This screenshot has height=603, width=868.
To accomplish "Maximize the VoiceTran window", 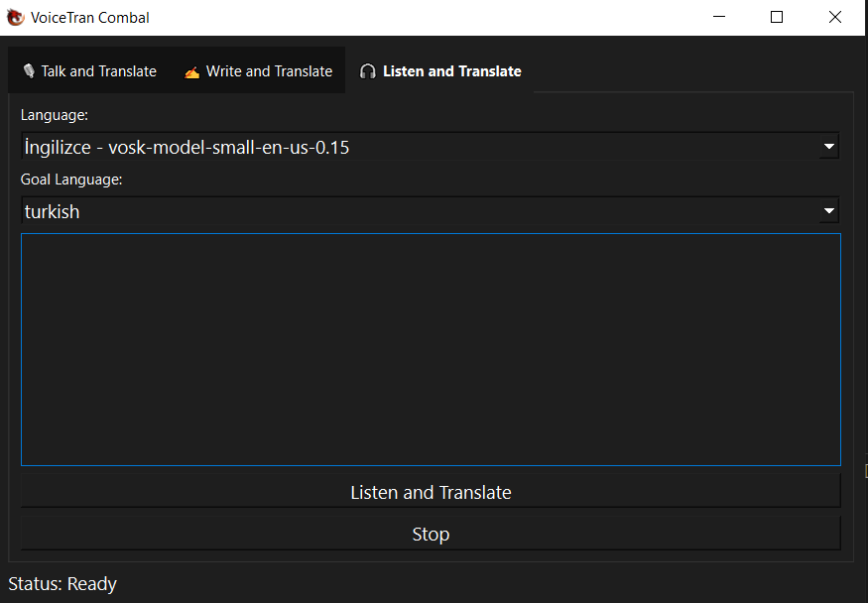I will (x=777, y=17).
